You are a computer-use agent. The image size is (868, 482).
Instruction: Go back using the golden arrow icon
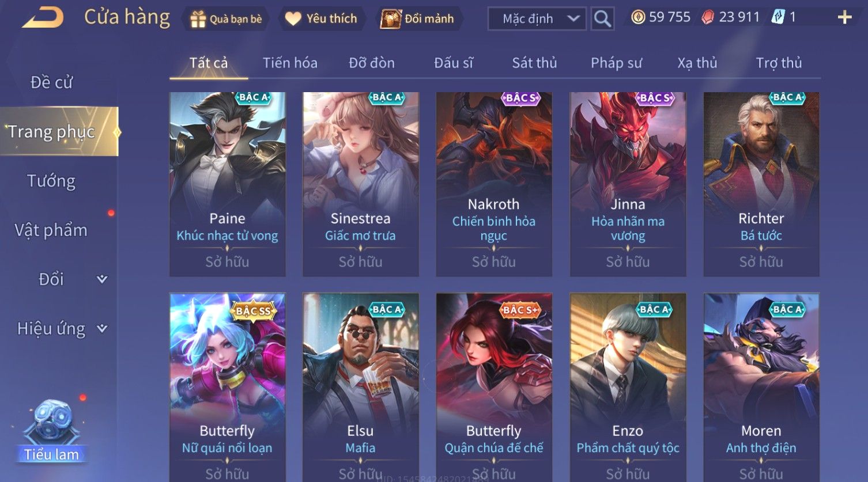[x=43, y=18]
